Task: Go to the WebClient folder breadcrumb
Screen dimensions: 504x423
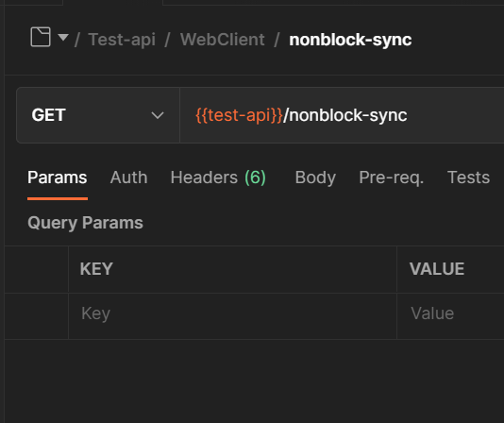Action: tap(223, 40)
